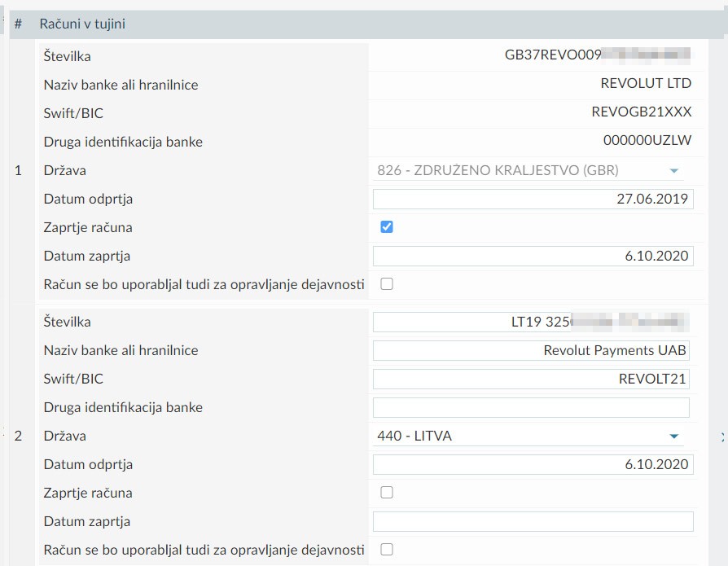Viewport: 728px width, 566px height.
Task: Enable business activity use checkbox for account 1
Action: point(387,284)
